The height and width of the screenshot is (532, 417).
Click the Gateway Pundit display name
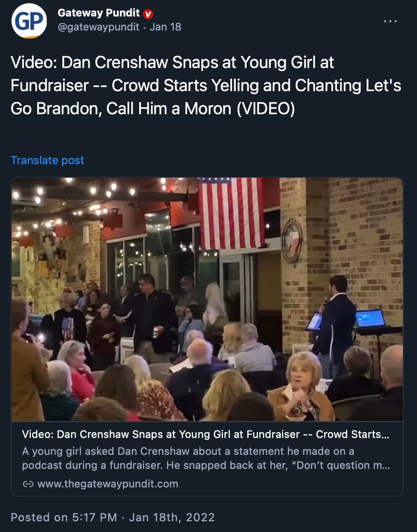[x=99, y=13]
